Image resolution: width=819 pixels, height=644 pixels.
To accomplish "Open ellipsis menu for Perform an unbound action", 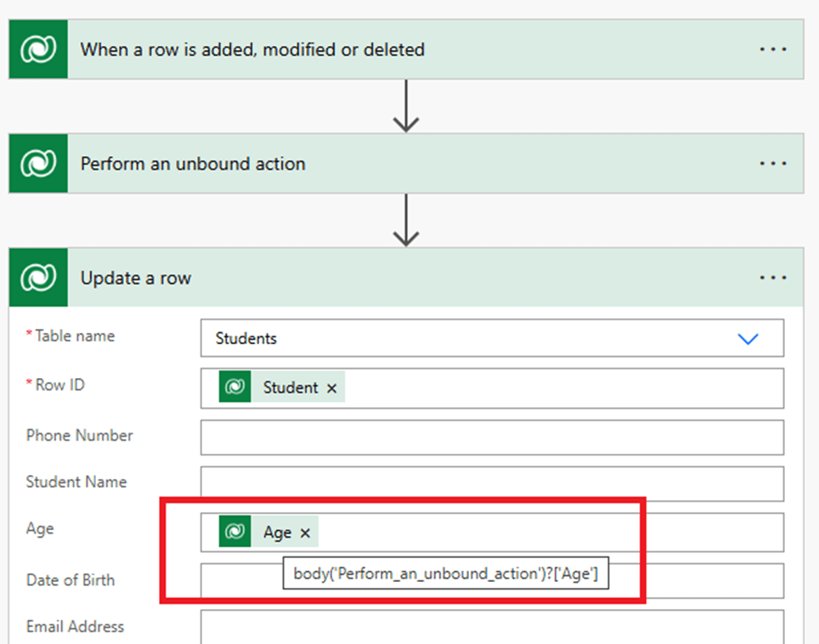I will point(772,163).
